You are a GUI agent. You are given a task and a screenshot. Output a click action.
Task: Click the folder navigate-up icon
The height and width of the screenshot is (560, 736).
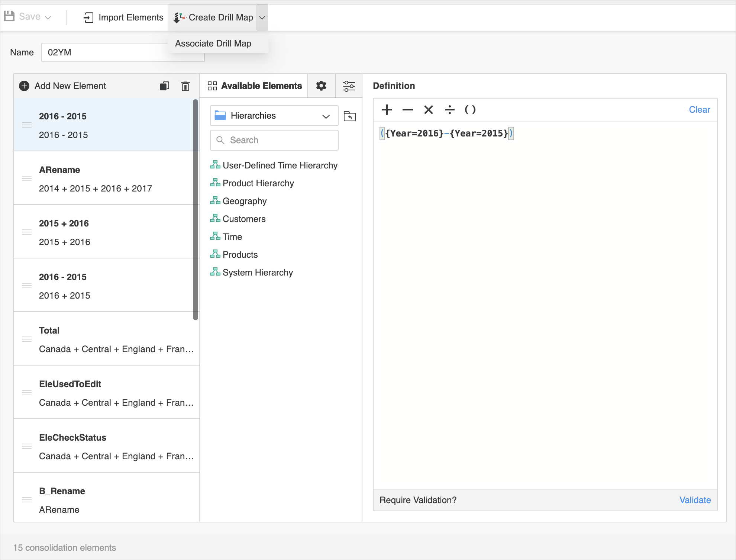click(349, 116)
